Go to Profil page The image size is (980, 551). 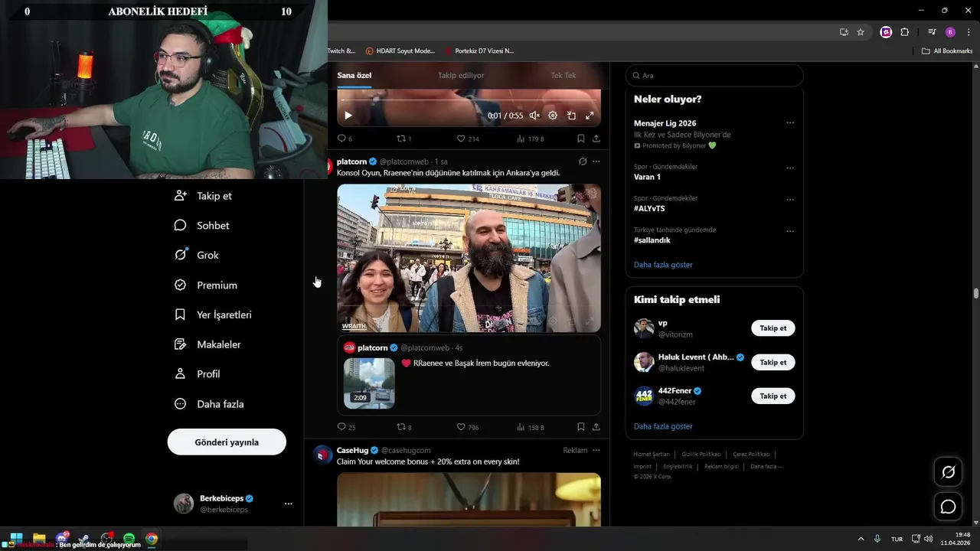click(x=197, y=374)
